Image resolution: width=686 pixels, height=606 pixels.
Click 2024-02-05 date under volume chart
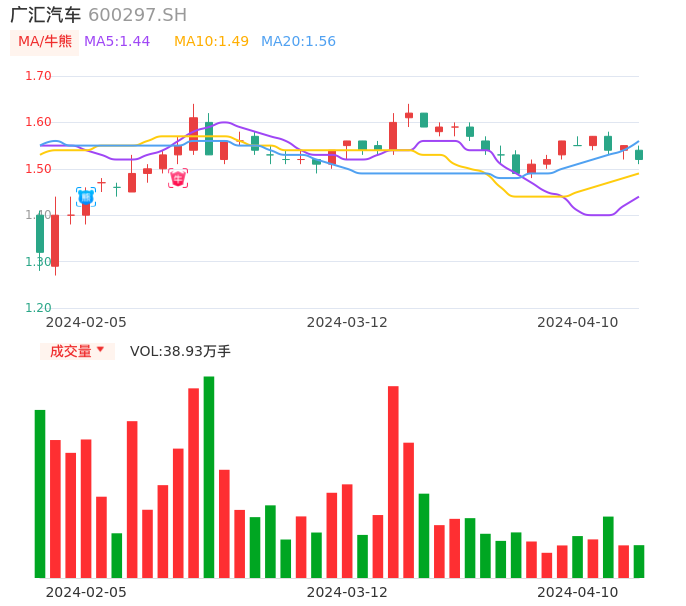(86, 592)
